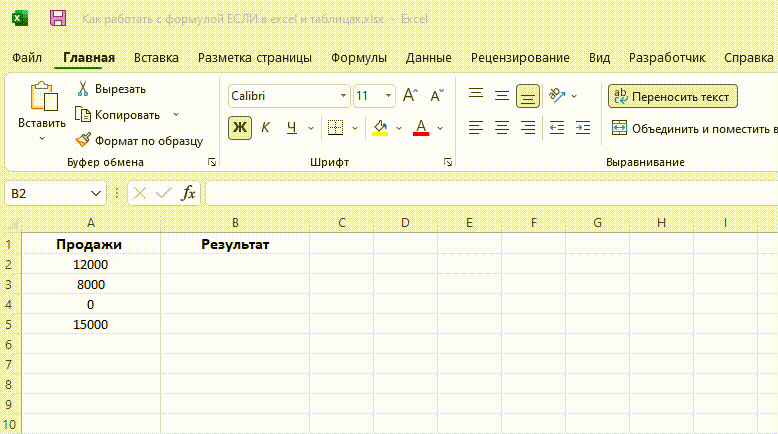Click the Paste clipboard icon
This screenshot has height=434, width=778.
point(43,96)
